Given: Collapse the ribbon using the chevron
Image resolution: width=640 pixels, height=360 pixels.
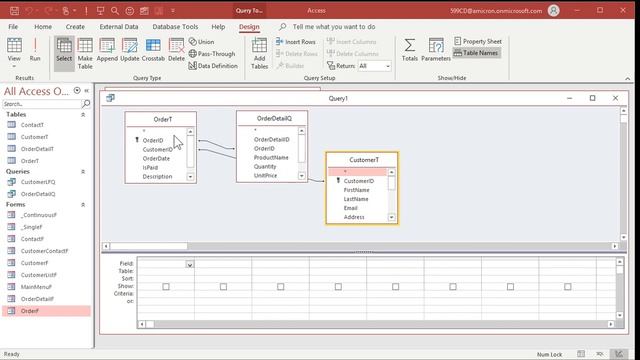Looking at the screenshot, I should (627, 78).
